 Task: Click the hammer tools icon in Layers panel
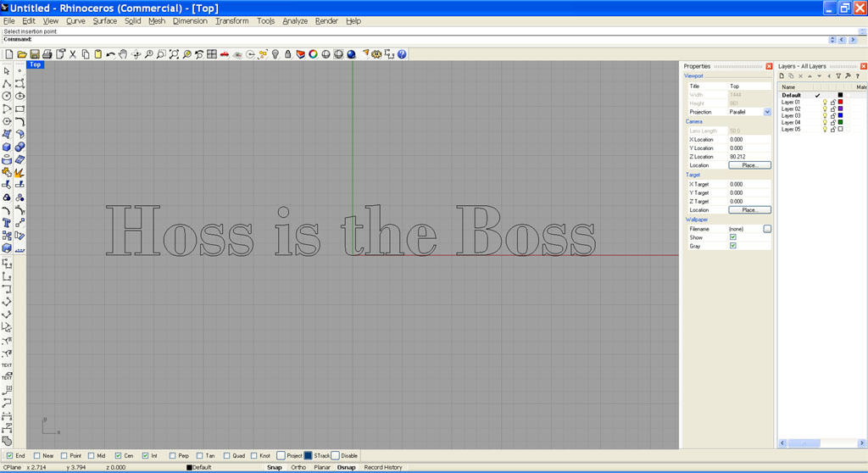(848, 76)
